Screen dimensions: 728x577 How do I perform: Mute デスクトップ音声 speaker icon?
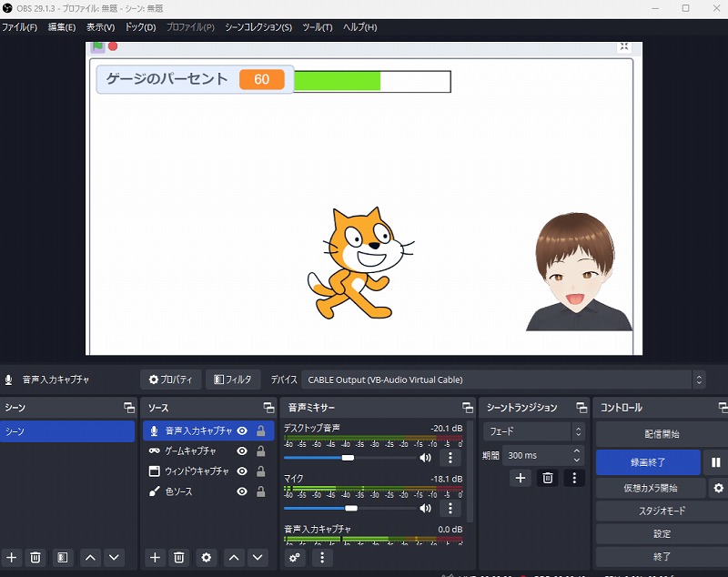[x=425, y=458]
